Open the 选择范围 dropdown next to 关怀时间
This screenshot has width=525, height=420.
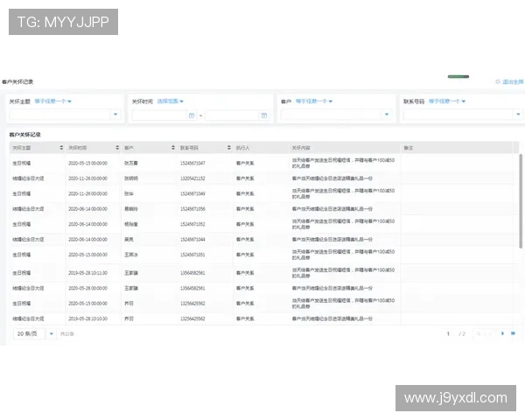click(170, 101)
